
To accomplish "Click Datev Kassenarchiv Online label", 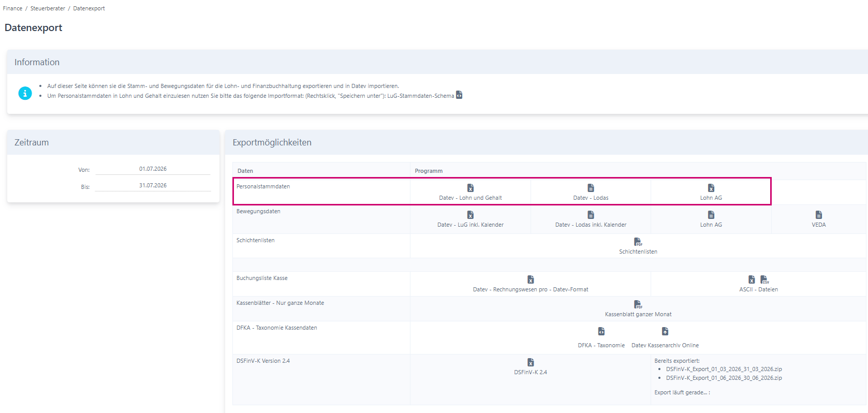I will point(665,345).
